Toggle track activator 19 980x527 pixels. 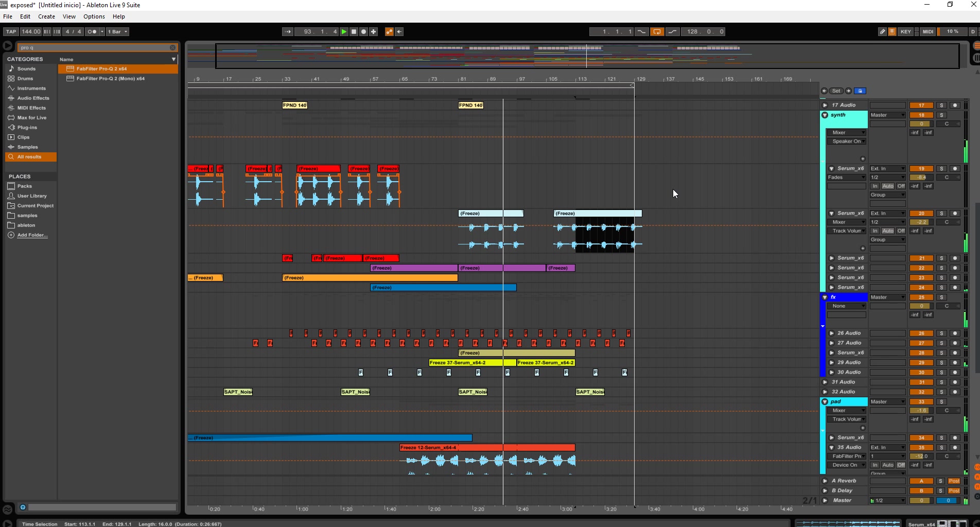coord(921,169)
